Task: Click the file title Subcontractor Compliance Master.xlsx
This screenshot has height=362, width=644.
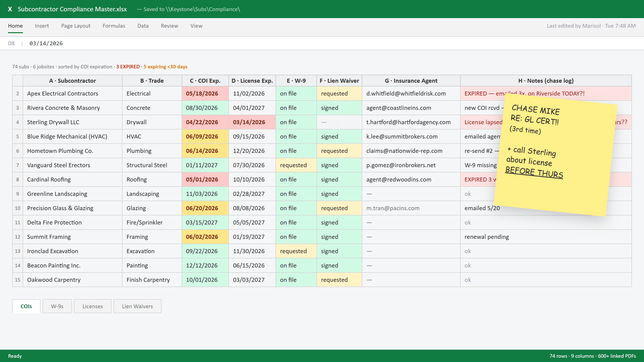Action: pyautogui.click(x=72, y=9)
